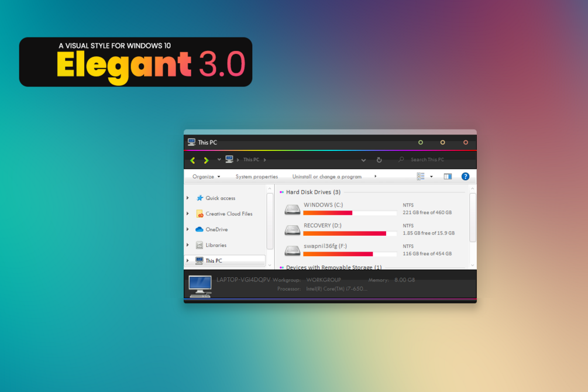Select This PC in navigation pane
Viewport: 588px width, 392px height.
click(214, 261)
